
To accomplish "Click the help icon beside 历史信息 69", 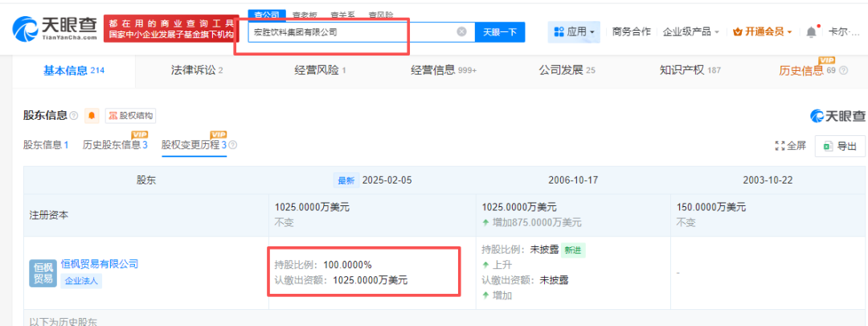I will coord(844,71).
